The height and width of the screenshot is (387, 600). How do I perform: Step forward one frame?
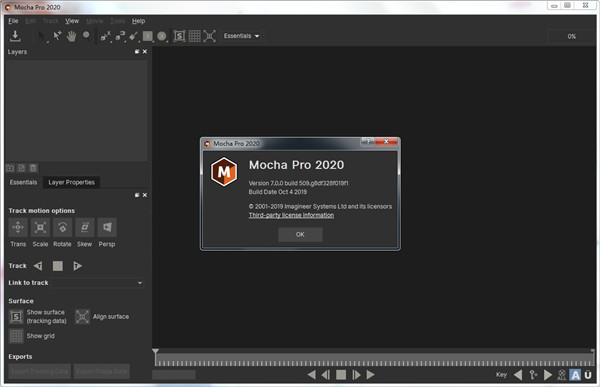click(x=356, y=375)
